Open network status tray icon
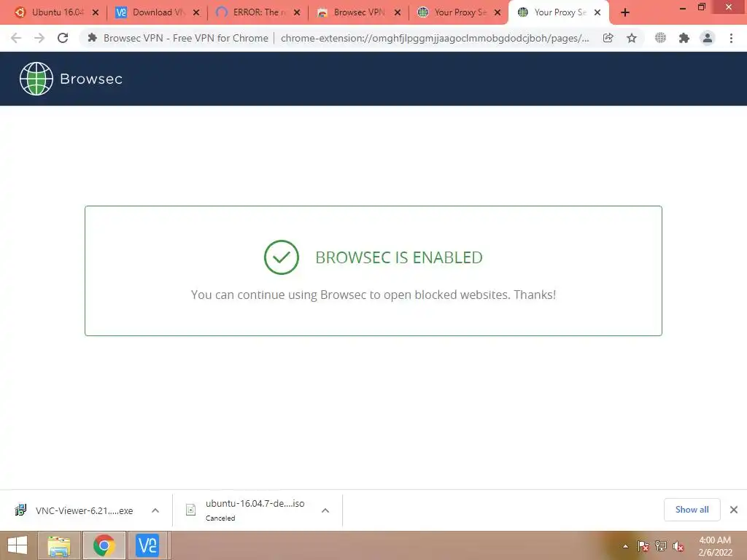The width and height of the screenshot is (747, 560). click(x=661, y=546)
